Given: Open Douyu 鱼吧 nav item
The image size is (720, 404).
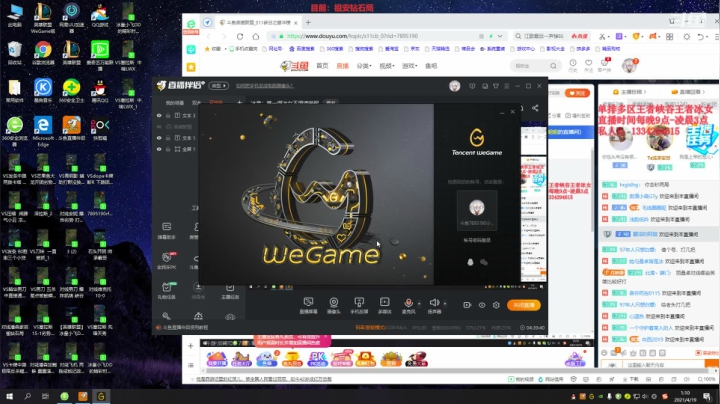Looking at the screenshot, I should pos(431,66).
